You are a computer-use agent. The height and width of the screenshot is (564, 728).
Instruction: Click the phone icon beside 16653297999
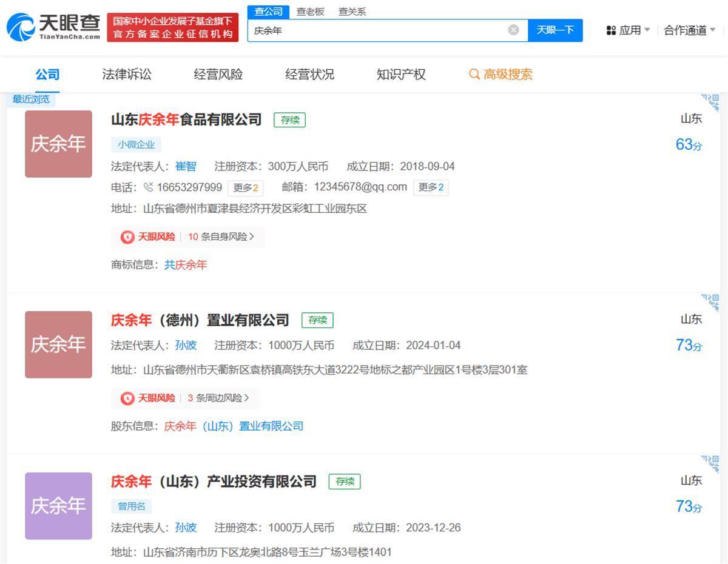pyautogui.click(x=148, y=187)
